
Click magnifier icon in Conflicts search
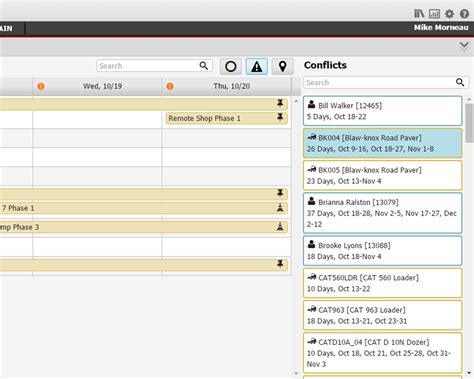click(x=460, y=82)
